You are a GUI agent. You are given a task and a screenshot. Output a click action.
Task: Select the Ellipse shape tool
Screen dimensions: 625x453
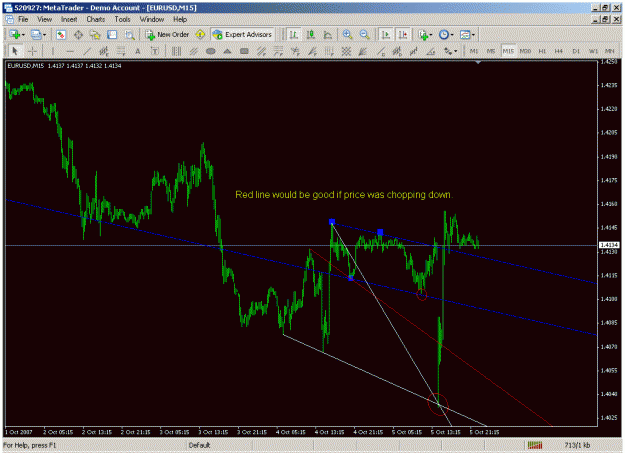click(210, 51)
